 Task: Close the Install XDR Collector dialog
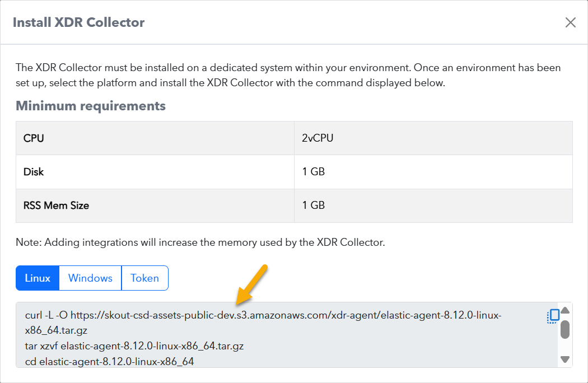pyautogui.click(x=570, y=22)
